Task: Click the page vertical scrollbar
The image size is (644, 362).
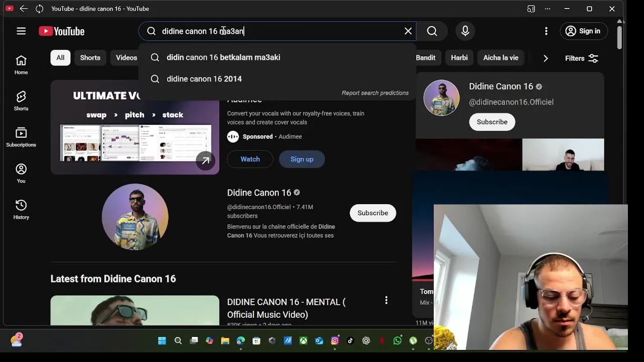Action: pyautogui.click(x=619, y=38)
